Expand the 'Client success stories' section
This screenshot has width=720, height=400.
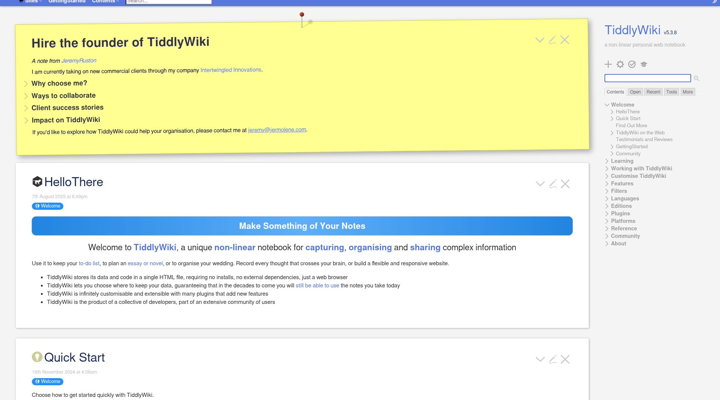(x=26, y=108)
